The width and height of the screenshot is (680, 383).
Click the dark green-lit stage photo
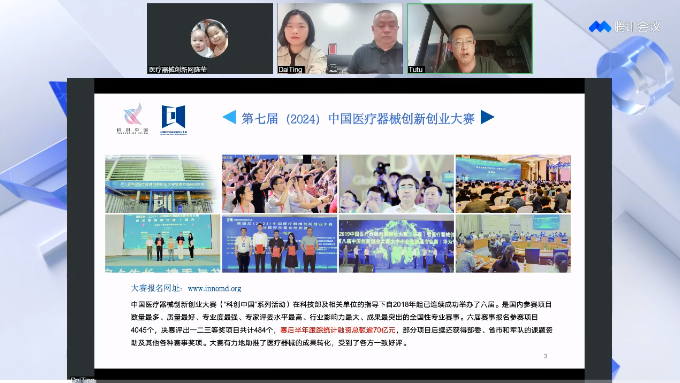point(396,244)
